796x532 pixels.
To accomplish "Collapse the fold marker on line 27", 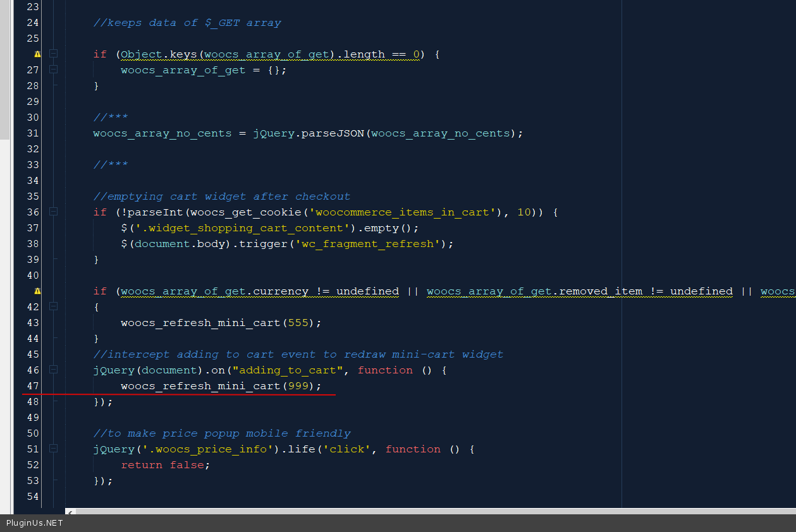I will [x=54, y=70].
